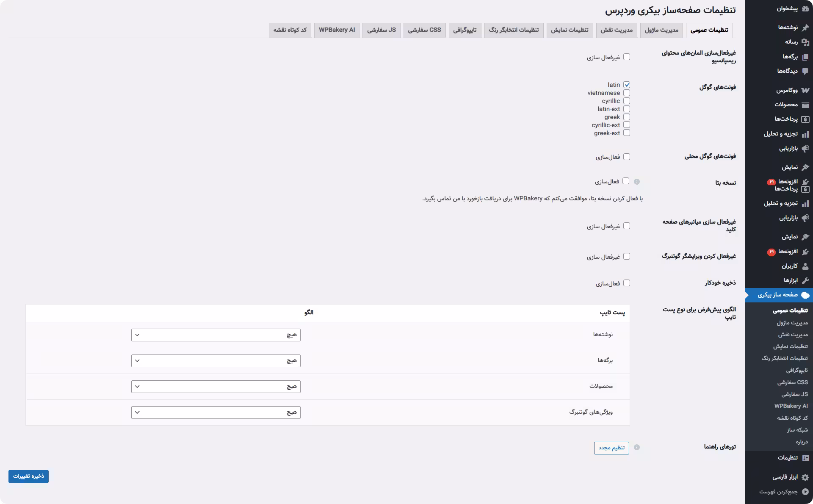Open the رسانه media icon in sidebar
This screenshot has width=813, height=504.
[x=805, y=42]
